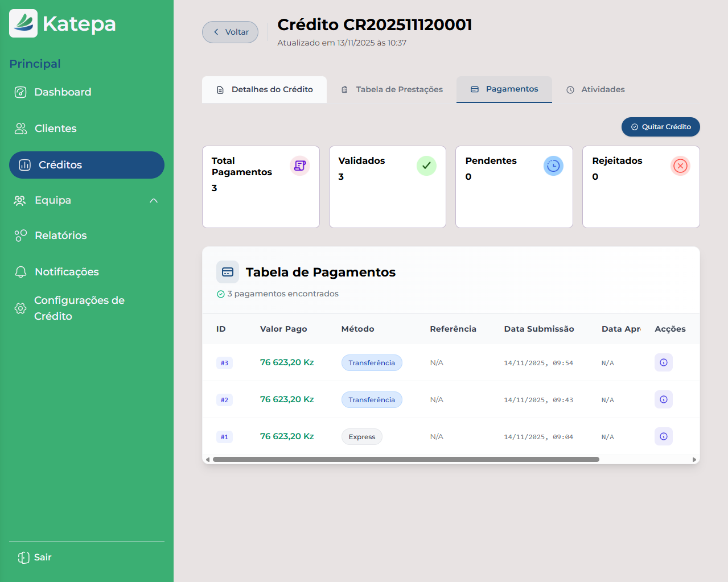Open info action for payment #3
Viewport: 728px width, 582px height.
click(663, 362)
